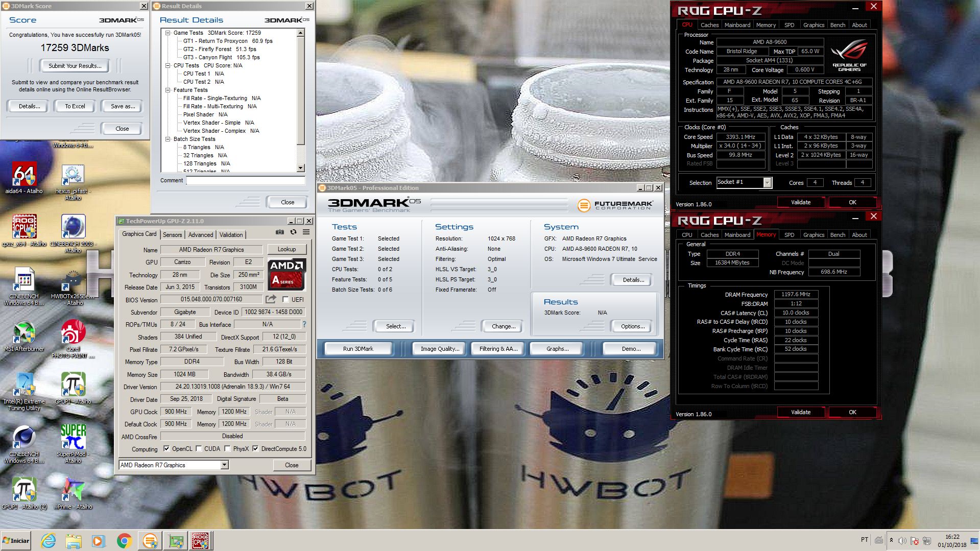Click Run 3DMark button

(x=358, y=349)
